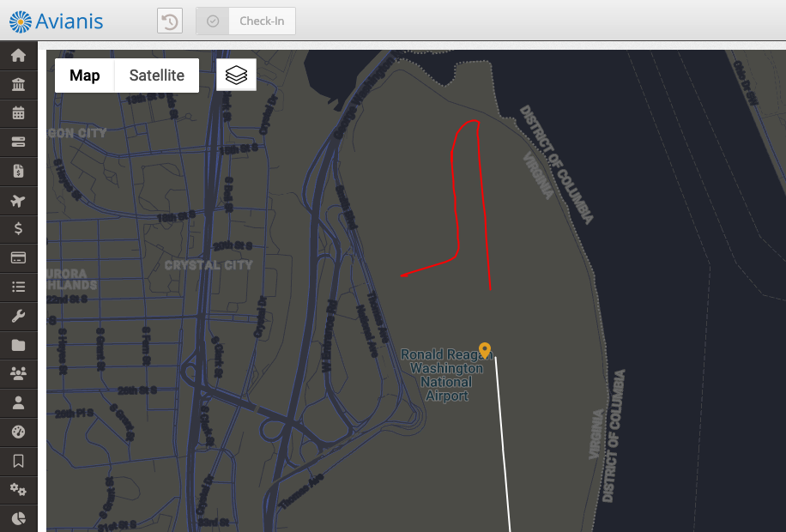
Task: Select the folder icon in sidebar
Action: click(19, 345)
